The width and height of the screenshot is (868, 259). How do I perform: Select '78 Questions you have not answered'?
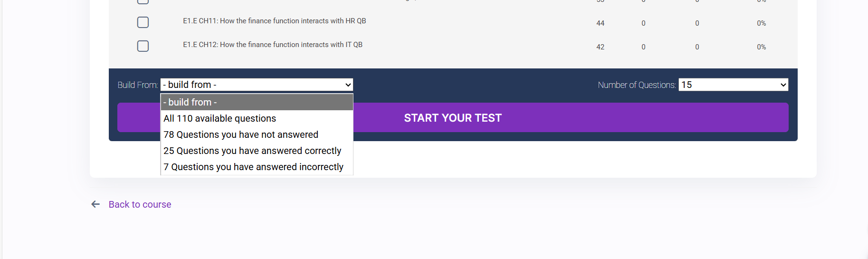click(x=241, y=134)
